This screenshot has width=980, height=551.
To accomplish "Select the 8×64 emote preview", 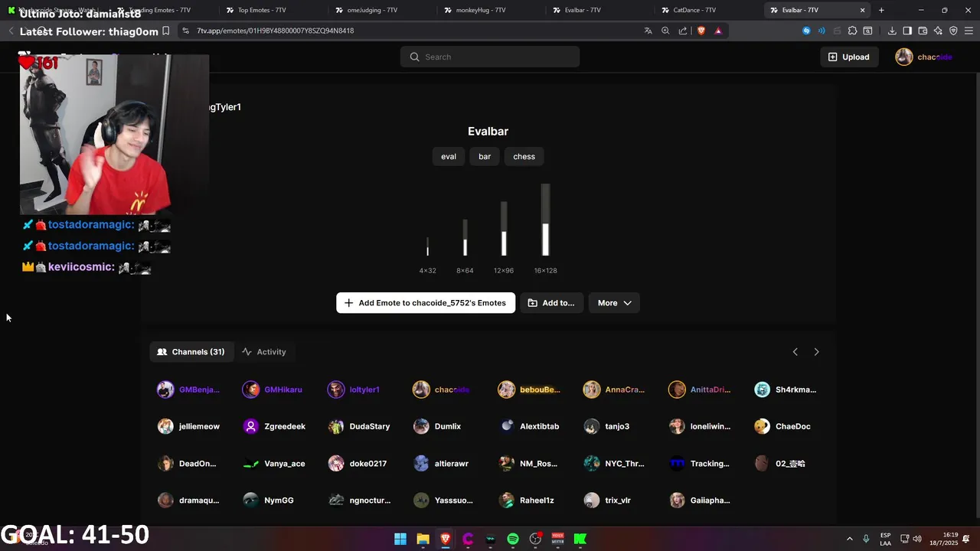I will [x=465, y=238].
